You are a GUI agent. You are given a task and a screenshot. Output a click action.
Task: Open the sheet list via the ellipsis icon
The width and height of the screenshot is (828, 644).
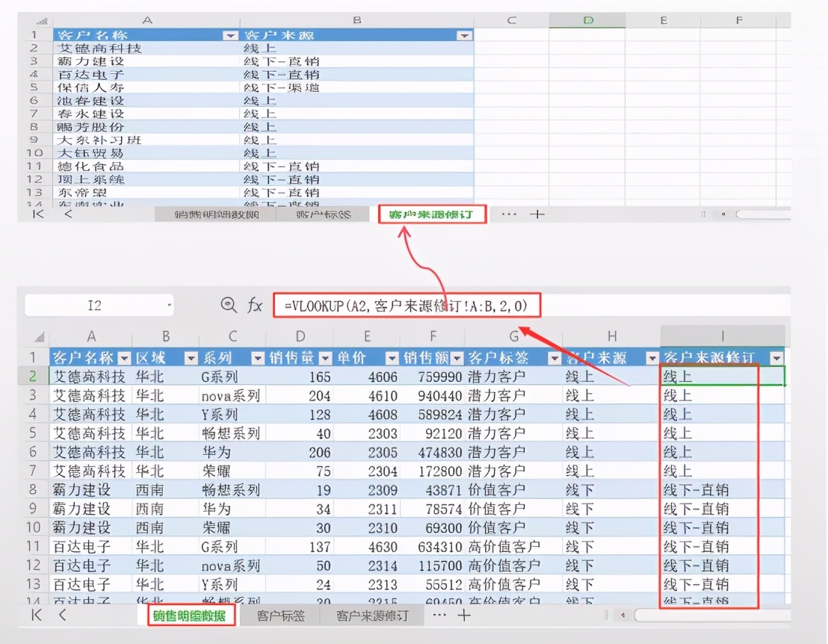440,615
